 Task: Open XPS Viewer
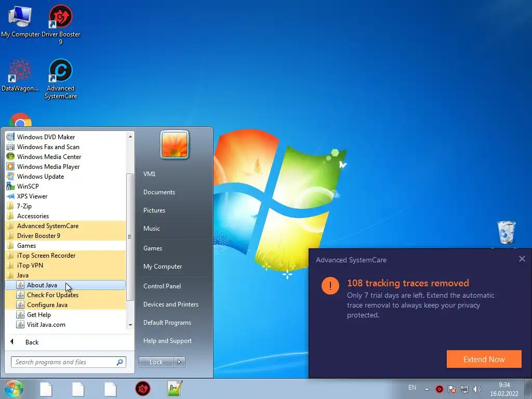[65, 196]
